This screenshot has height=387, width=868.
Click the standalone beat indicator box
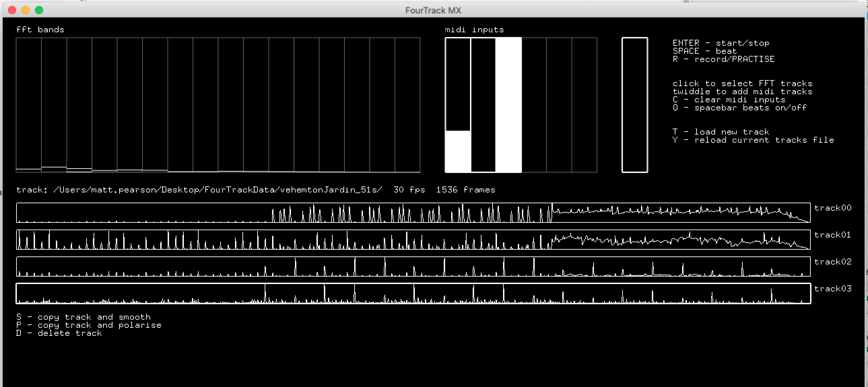click(634, 105)
